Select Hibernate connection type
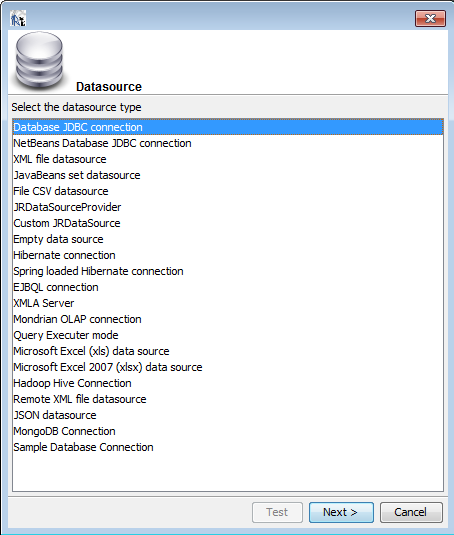 [x=228, y=255]
